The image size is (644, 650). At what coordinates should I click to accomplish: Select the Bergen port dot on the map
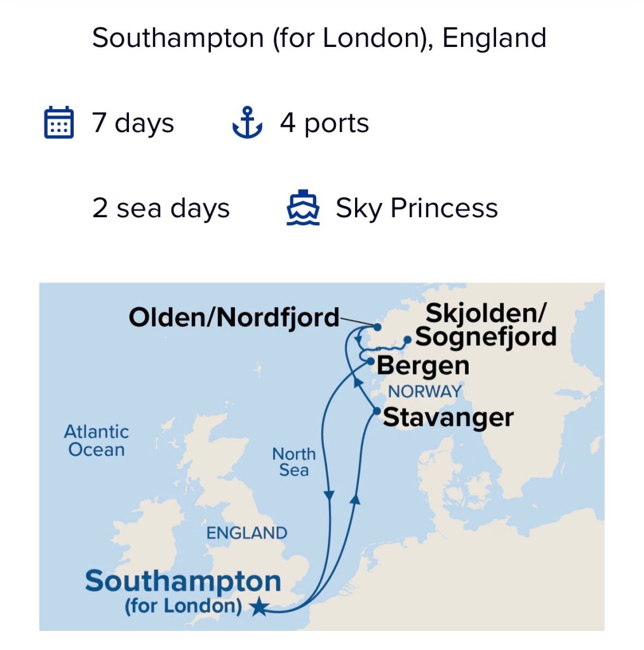[371, 361]
